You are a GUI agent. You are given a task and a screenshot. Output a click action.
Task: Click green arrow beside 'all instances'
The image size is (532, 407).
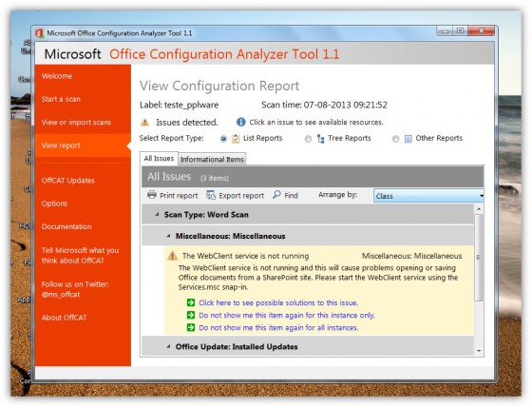(191, 327)
